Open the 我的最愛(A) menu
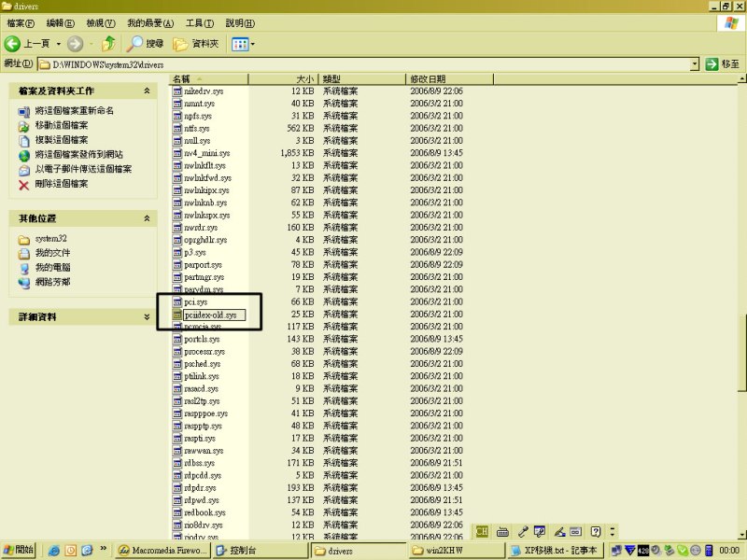 pos(150,22)
